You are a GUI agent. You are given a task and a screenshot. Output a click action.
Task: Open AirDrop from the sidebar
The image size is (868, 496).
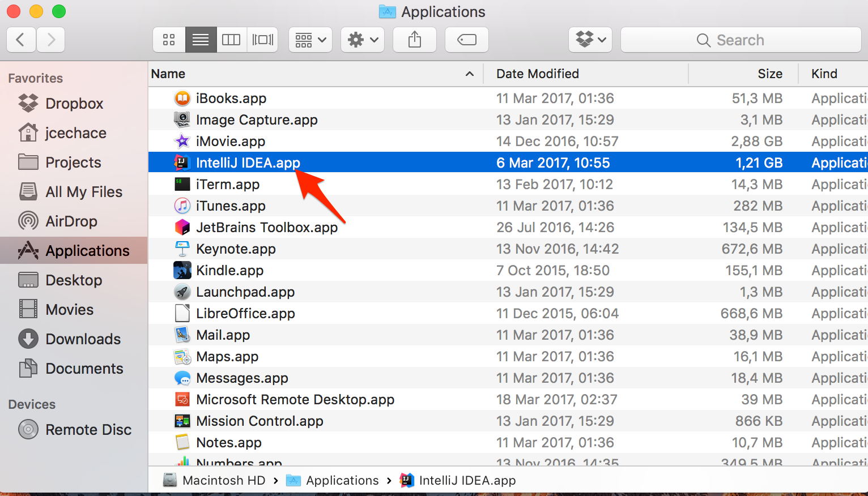pyautogui.click(x=71, y=221)
